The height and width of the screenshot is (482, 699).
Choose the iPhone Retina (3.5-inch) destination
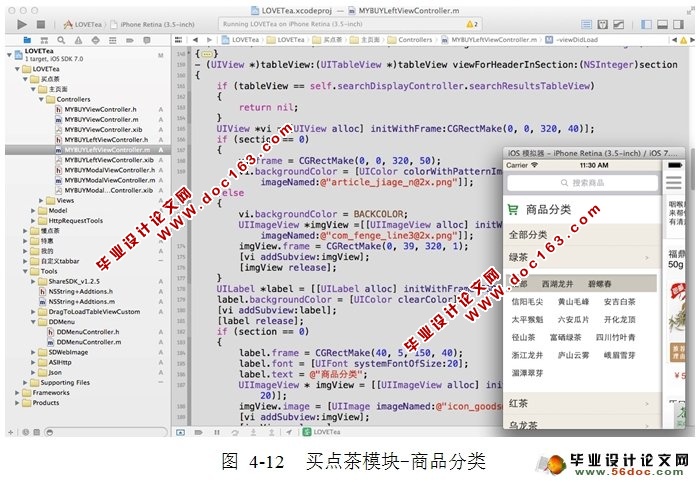pyautogui.click(x=153, y=25)
